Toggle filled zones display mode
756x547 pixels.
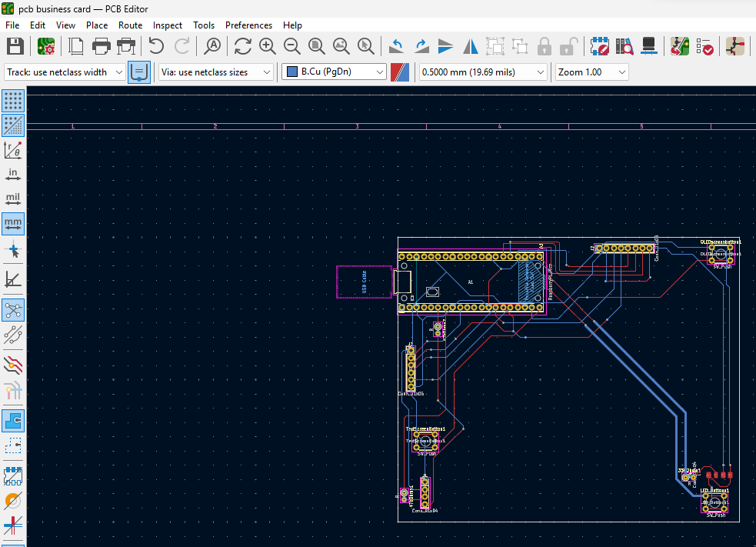[x=13, y=420]
